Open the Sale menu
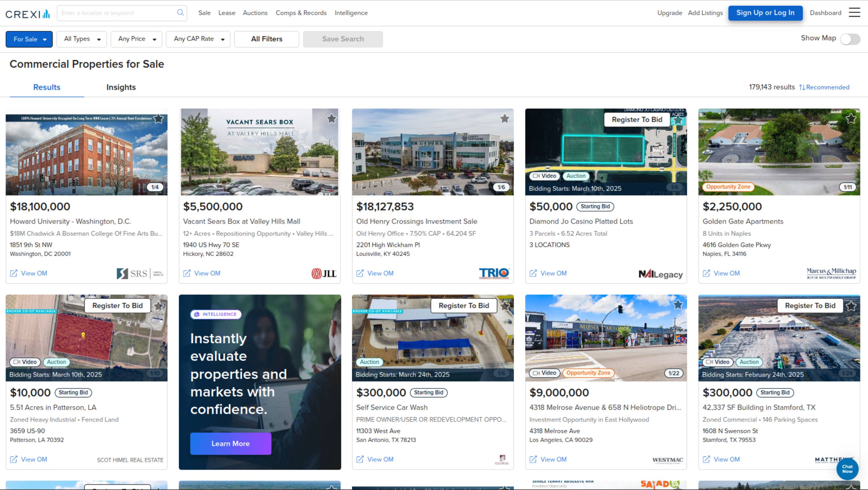Viewport: 868px width, 490px height. (x=205, y=13)
